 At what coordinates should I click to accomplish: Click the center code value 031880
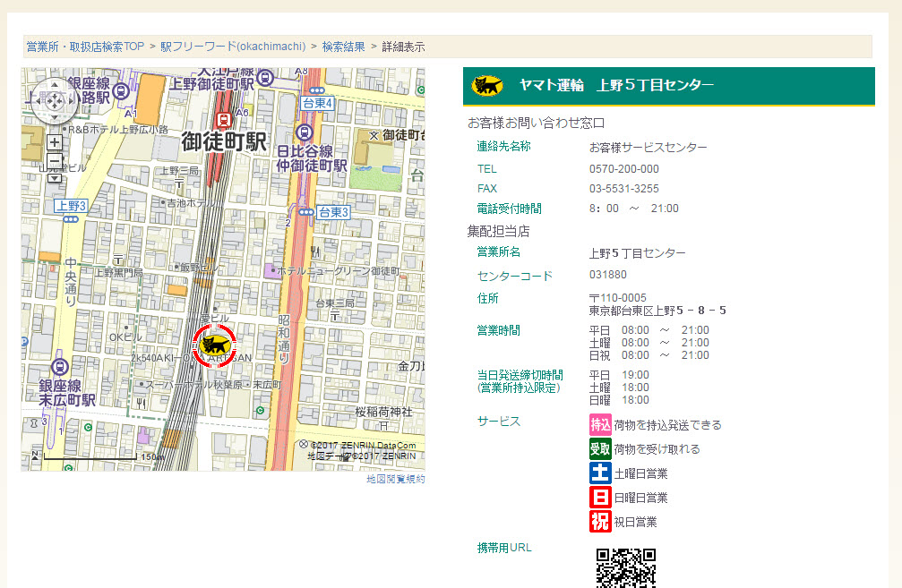point(608,275)
